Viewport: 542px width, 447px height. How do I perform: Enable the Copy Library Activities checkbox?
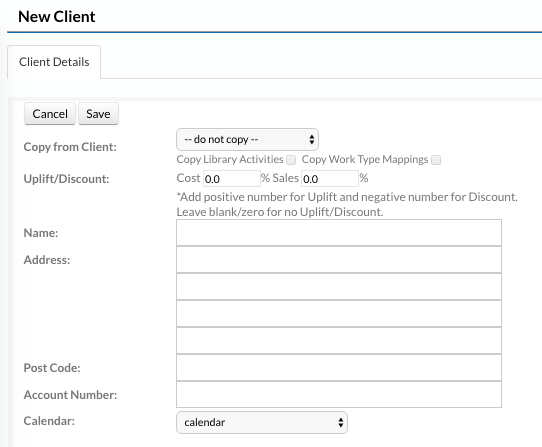(291, 160)
